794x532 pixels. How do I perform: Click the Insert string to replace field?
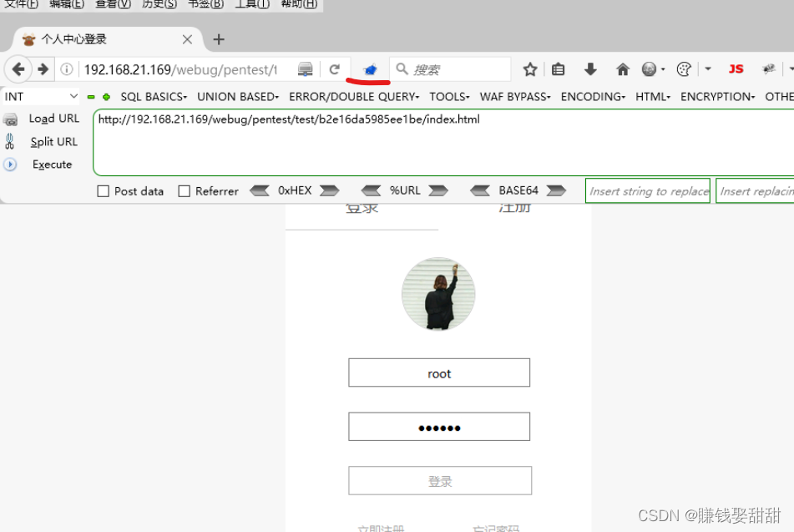coord(648,191)
